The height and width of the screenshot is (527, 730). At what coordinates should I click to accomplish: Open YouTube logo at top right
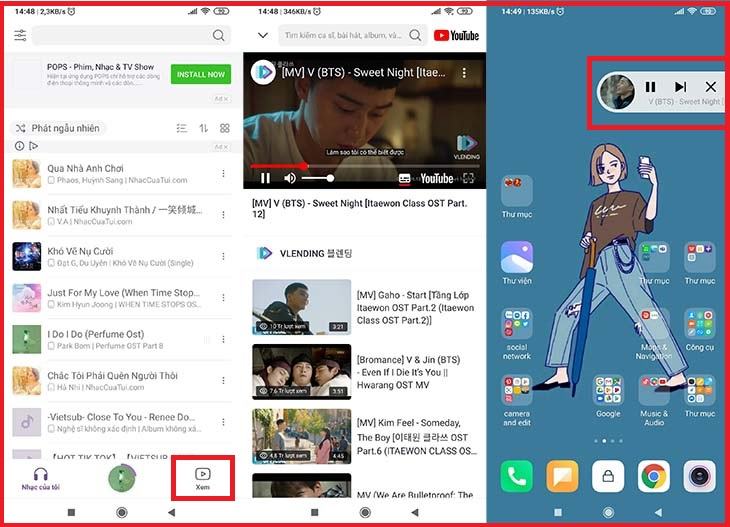[x=456, y=35]
